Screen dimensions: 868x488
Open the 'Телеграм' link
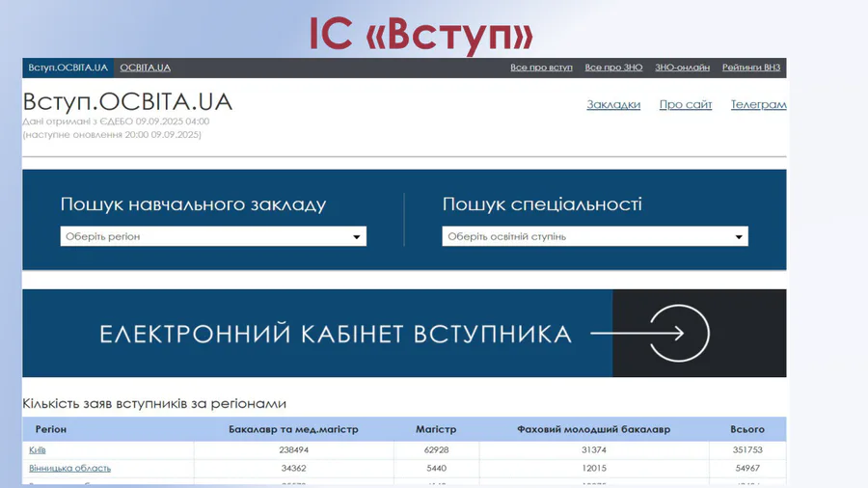(x=758, y=104)
